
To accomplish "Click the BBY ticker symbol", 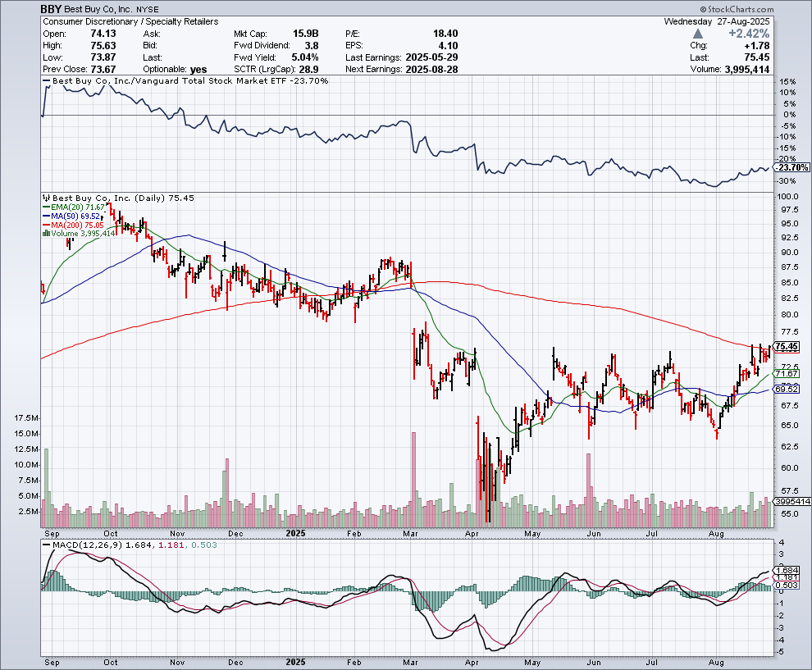I will [x=52, y=9].
